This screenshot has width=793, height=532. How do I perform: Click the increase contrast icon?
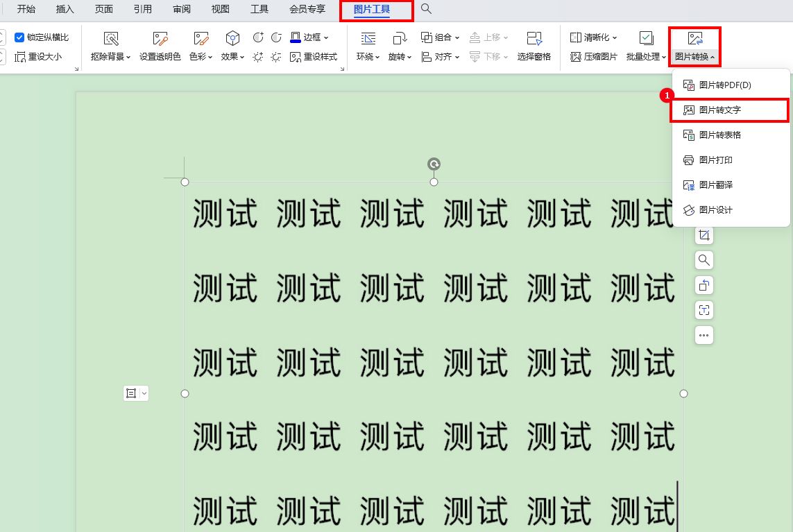258,37
